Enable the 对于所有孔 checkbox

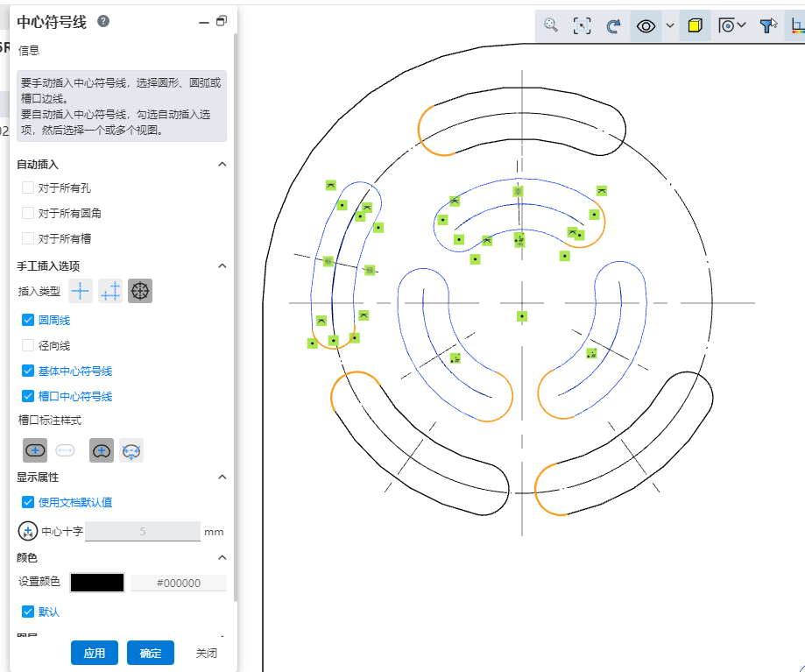pyautogui.click(x=28, y=187)
